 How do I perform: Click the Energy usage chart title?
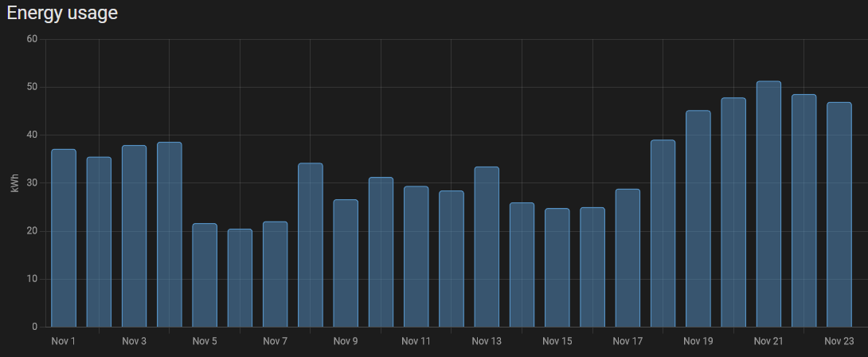62,14
